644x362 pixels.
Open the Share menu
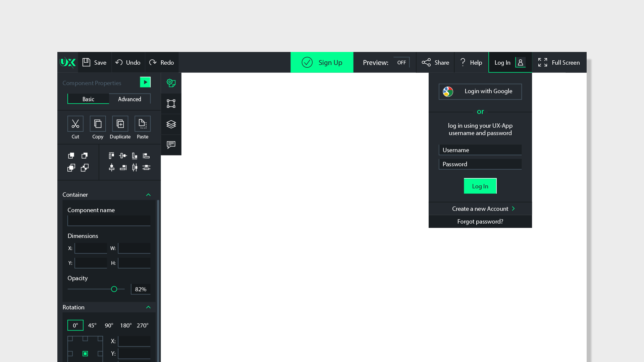click(435, 62)
